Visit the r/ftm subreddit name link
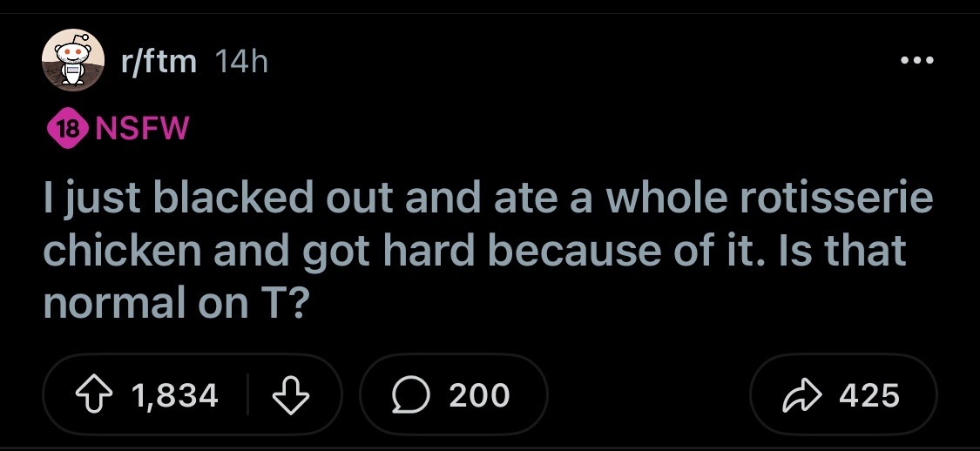Viewport: 980px width, 451px height. (159, 61)
